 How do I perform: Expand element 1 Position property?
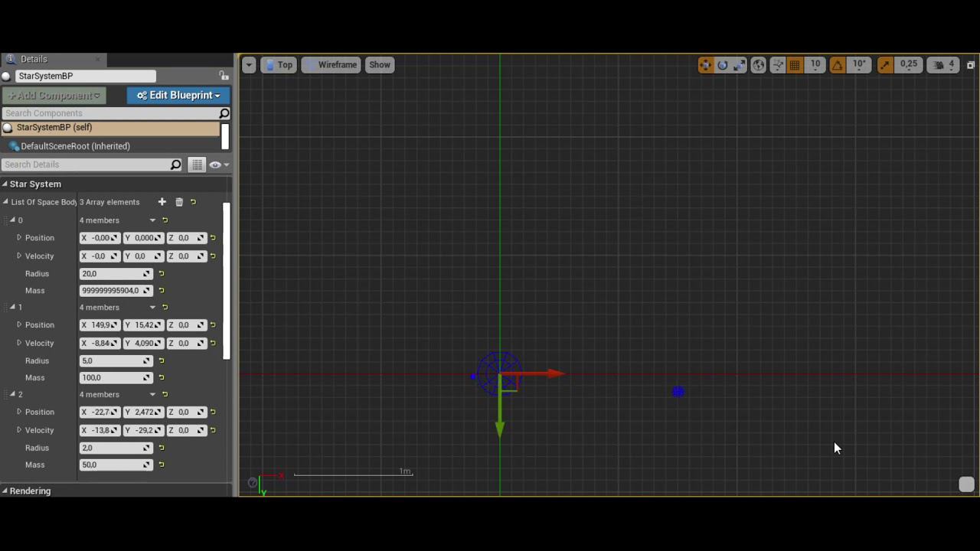coord(19,325)
